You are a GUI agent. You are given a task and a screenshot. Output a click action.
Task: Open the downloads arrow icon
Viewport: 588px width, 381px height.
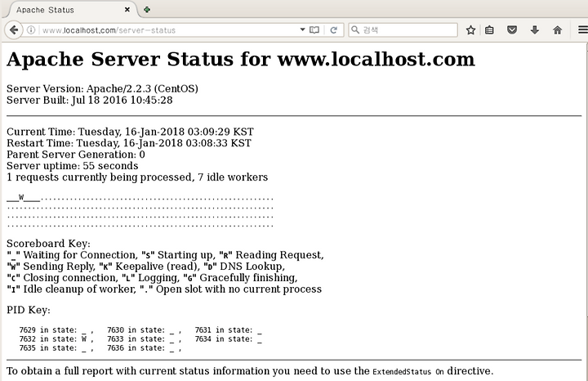[535, 30]
